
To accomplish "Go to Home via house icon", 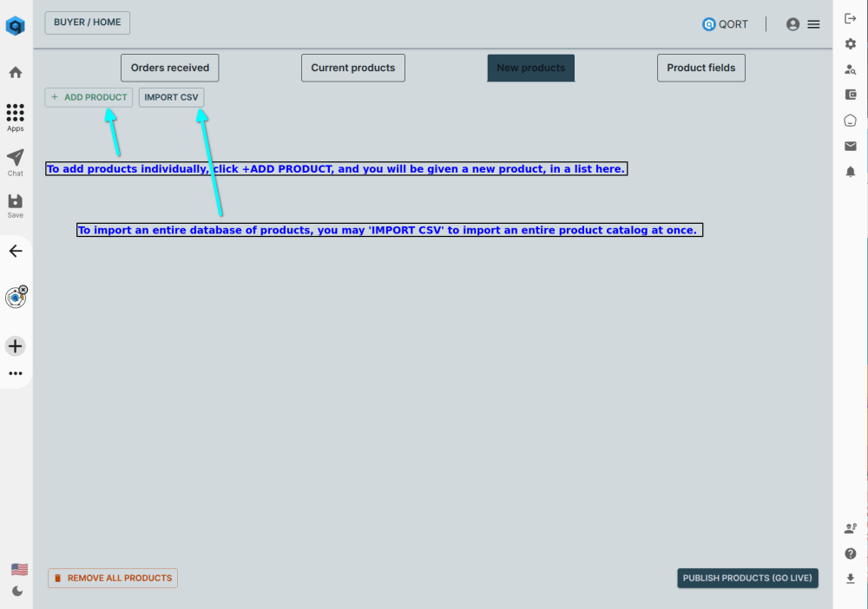I will [x=15, y=72].
